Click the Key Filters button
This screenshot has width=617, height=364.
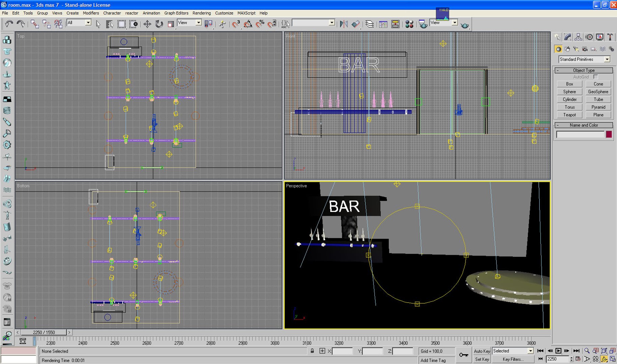click(x=513, y=359)
